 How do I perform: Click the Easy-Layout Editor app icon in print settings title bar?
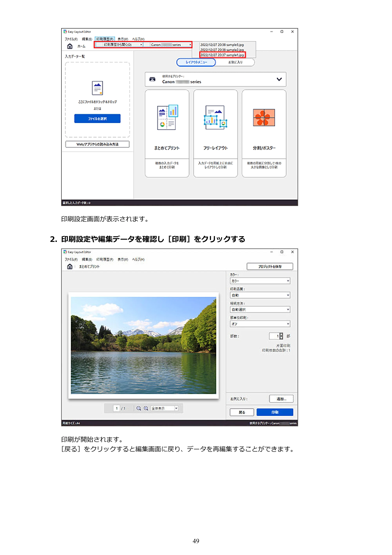(x=65, y=252)
